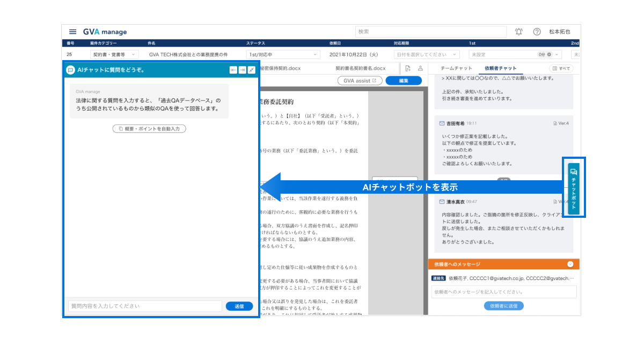Clear the 0分 tag in 1st field

point(550,54)
